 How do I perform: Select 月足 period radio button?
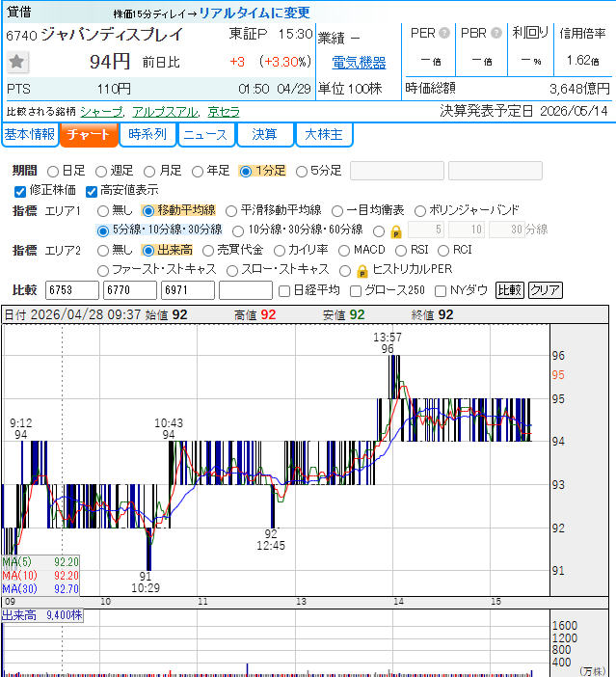149,172
